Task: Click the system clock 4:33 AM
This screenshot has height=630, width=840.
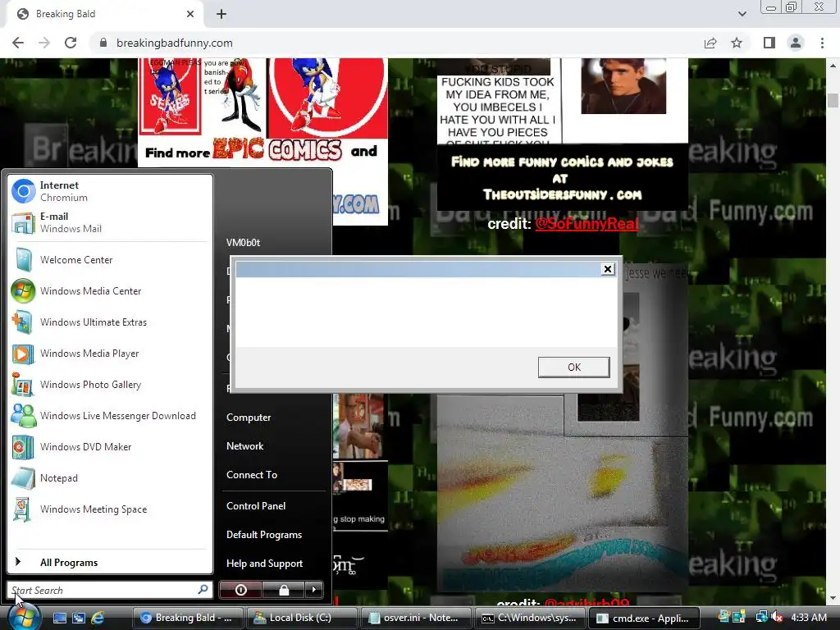Action: [x=808, y=618]
